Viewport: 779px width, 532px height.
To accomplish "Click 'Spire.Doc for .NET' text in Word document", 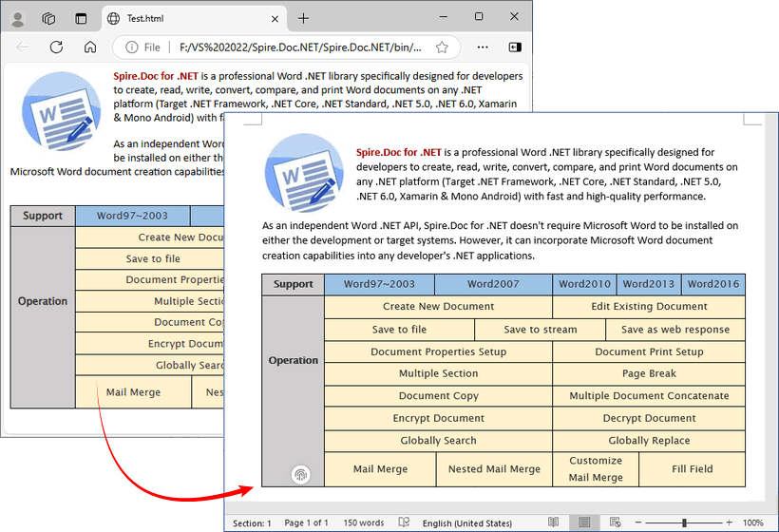I will tap(398, 152).
